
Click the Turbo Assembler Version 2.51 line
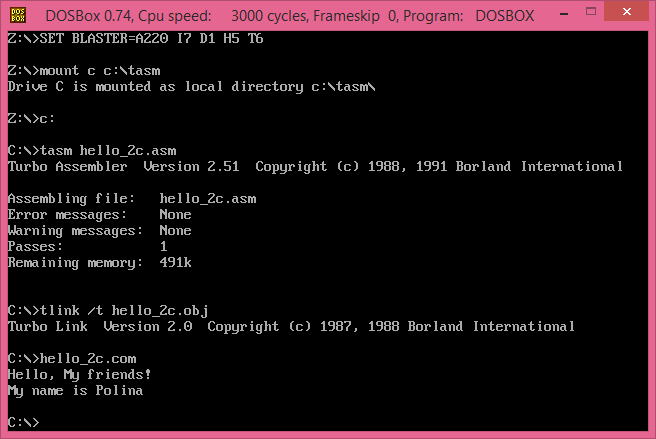(x=315, y=167)
